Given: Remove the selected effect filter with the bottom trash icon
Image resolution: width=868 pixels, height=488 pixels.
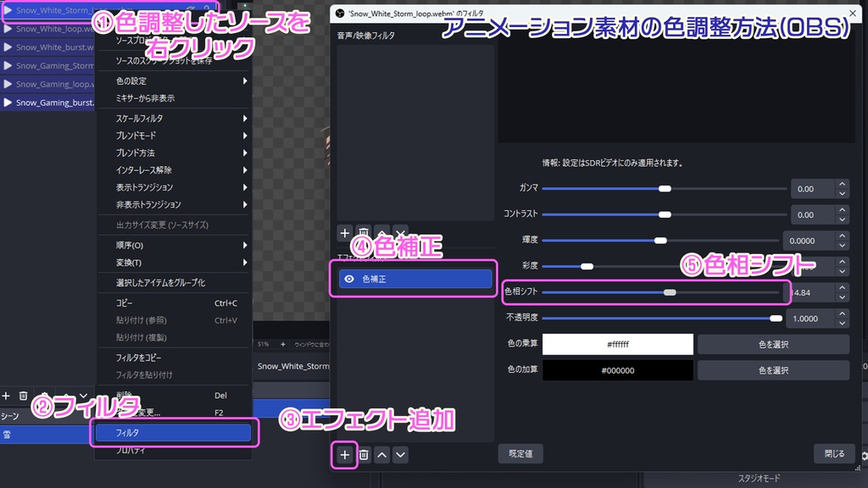Looking at the screenshot, I should click(364, 455).
